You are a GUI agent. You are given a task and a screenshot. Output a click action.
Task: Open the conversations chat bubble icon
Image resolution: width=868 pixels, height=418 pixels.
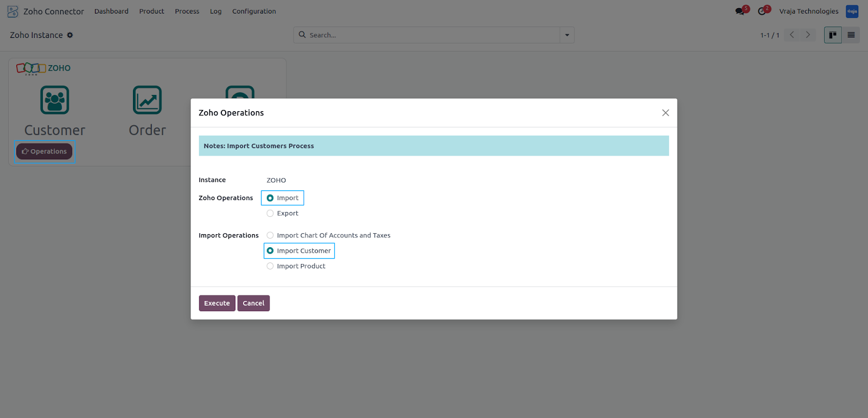pos(740,11)
